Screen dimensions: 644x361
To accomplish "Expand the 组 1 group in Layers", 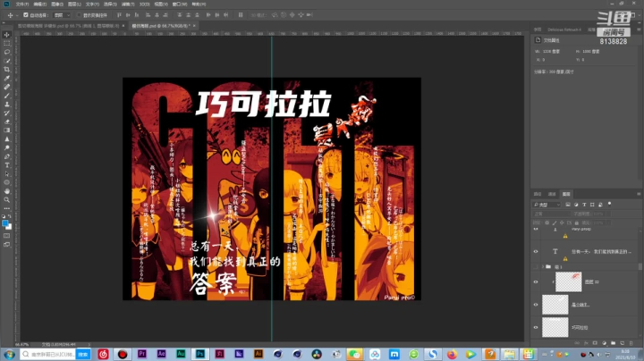I will (543, 266).
